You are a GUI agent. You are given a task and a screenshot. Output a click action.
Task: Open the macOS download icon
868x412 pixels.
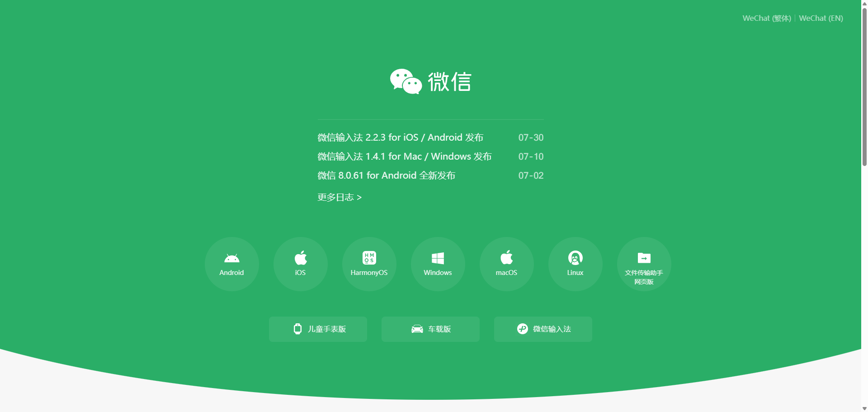tap(506, 264)
